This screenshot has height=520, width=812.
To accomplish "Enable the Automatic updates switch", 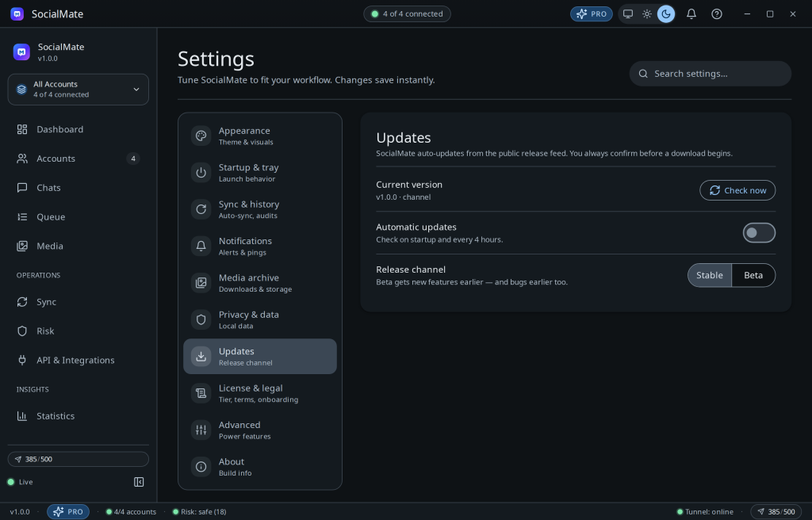I will (759, 232).
